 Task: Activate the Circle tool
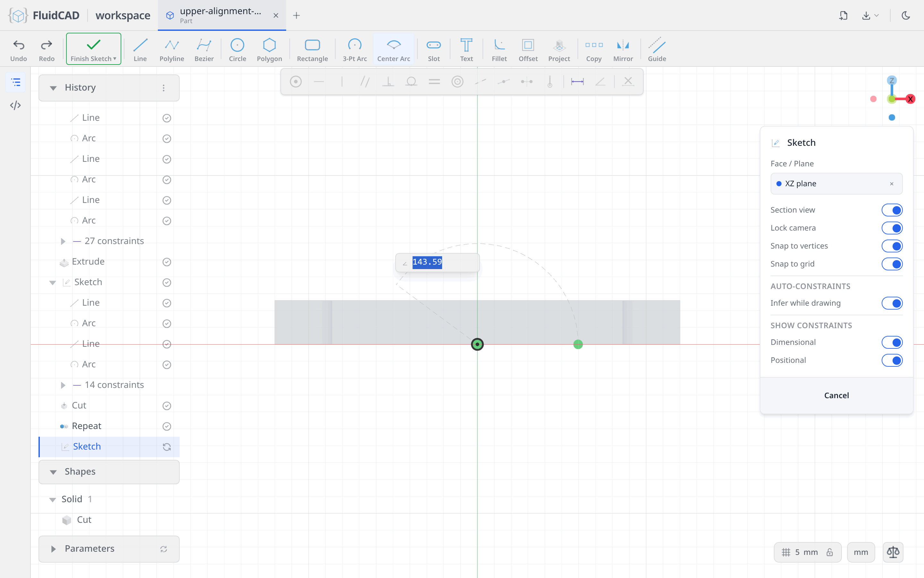click(x=237, y=49)
